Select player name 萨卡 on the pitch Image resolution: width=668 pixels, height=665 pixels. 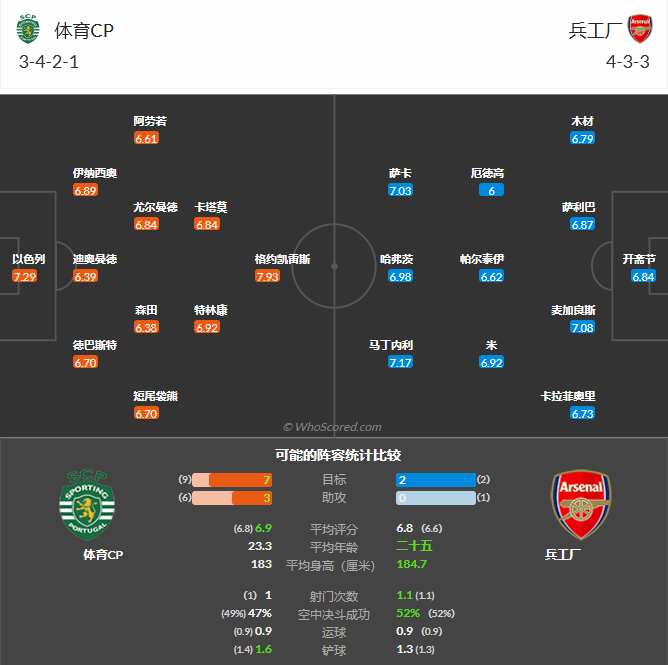click(x=400, y=173)
